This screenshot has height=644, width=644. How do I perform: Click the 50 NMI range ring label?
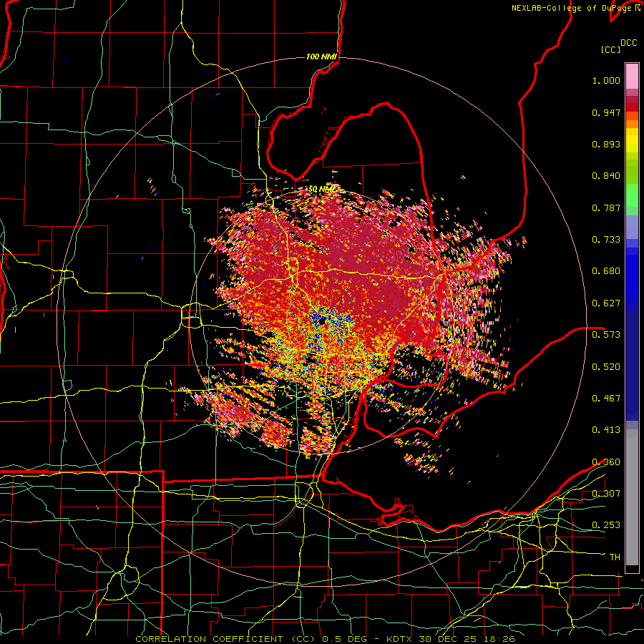click(321, 190)
